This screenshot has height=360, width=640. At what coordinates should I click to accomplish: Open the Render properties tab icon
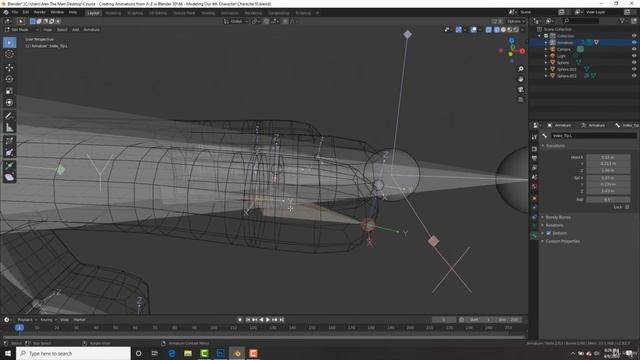[534, 149]
